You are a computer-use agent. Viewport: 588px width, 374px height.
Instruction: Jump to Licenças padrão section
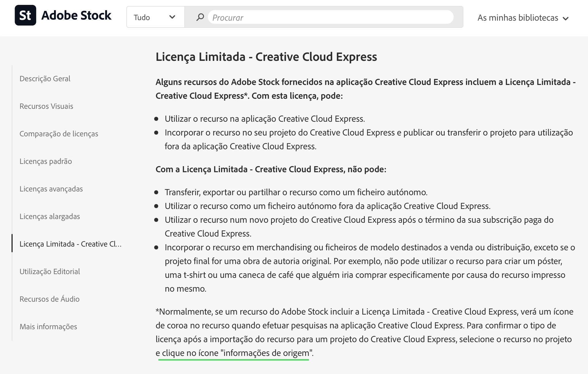[x=46, y=161]
